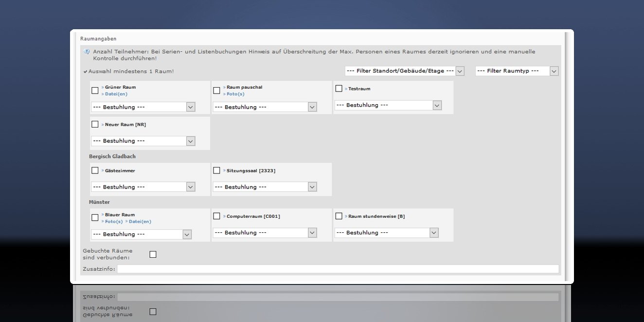Expand Bestuhlung dropdown for Testraum

coord(388,105)
